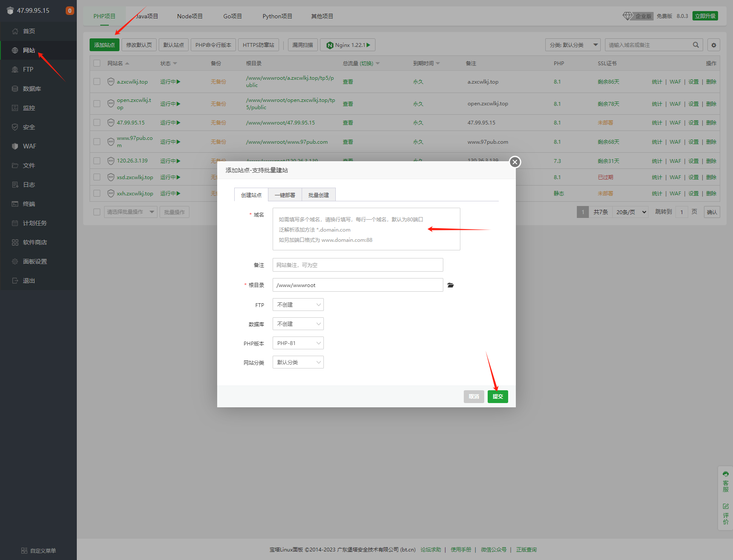733x560 pixels.
Task: Open the 请选择批量操作 dropdown
Action: pos(131,212)
